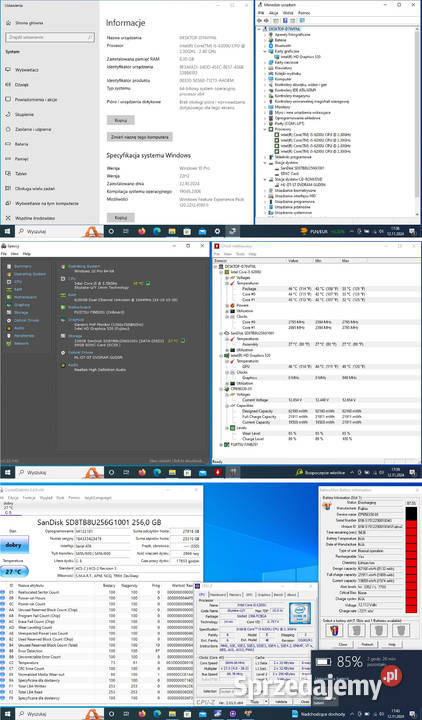The height and width of the screenshot is (720, 422).
Task: Open Widok menu in Device Manager
Action: tap(288, 13)
